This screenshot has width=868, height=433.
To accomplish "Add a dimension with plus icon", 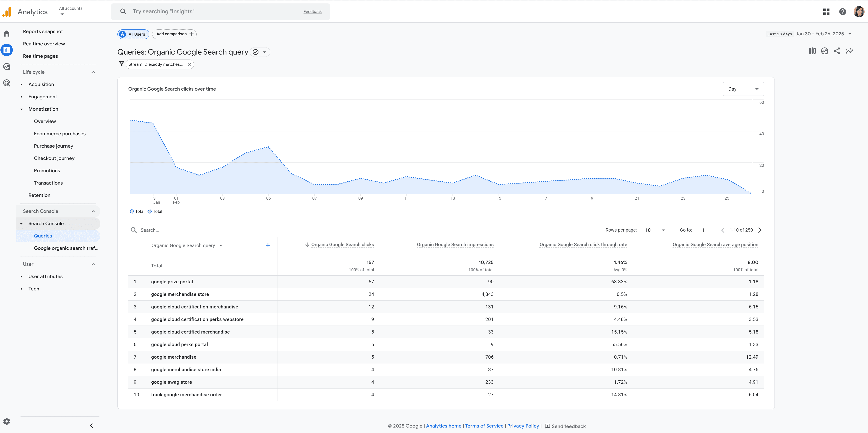I will point(268,245).
